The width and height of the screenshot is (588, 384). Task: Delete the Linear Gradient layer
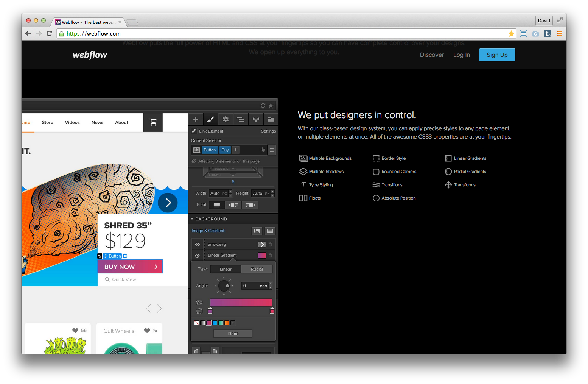(x=270, y=255)
